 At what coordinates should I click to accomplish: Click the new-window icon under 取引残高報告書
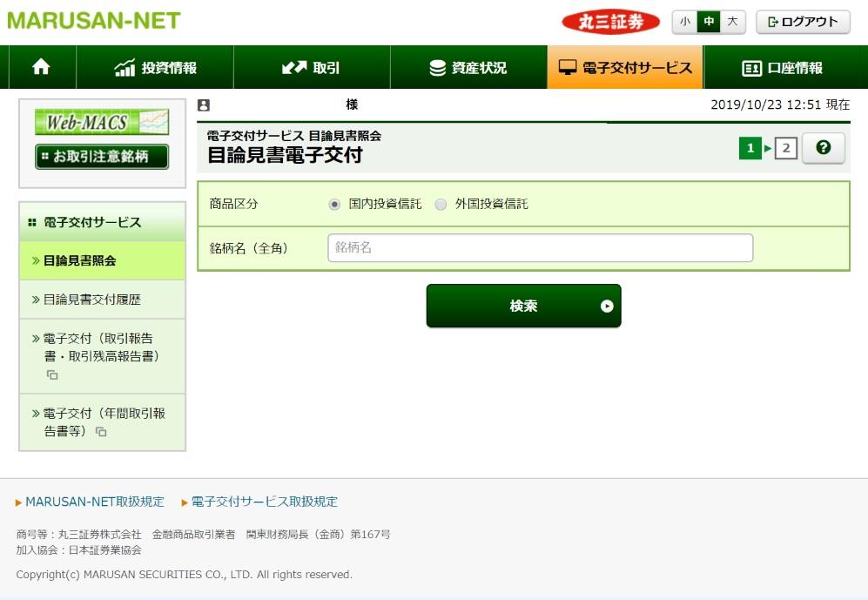[52, 374]
